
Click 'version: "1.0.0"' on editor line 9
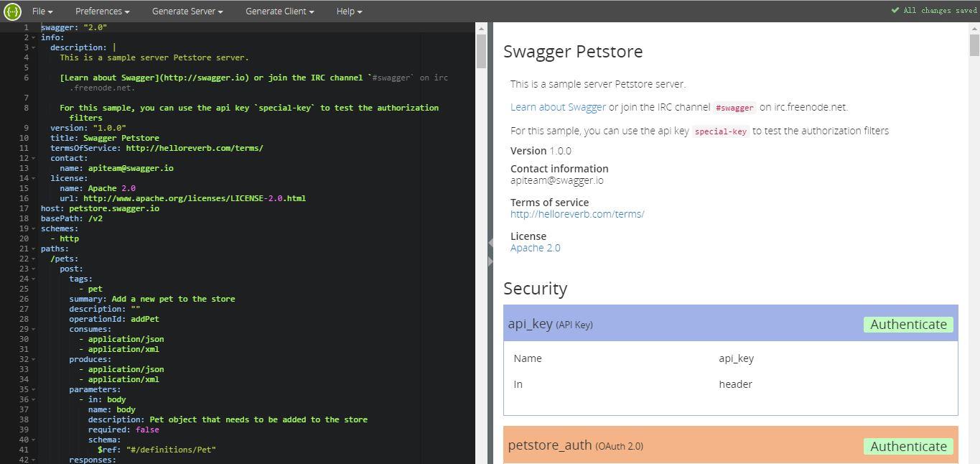tap(88, 128)
